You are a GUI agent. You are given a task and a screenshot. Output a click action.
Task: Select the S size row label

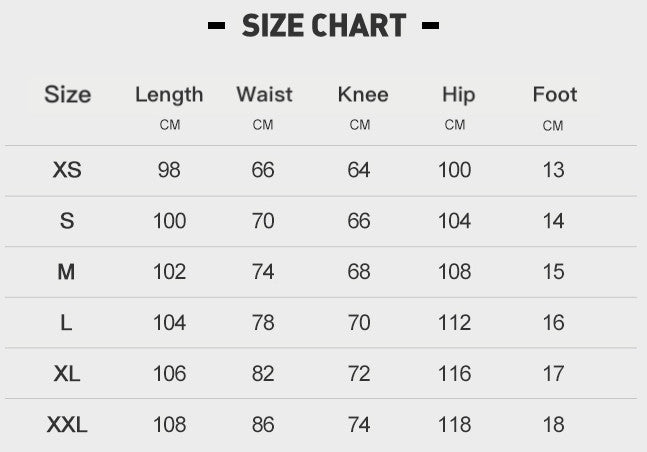click(67, 221)
